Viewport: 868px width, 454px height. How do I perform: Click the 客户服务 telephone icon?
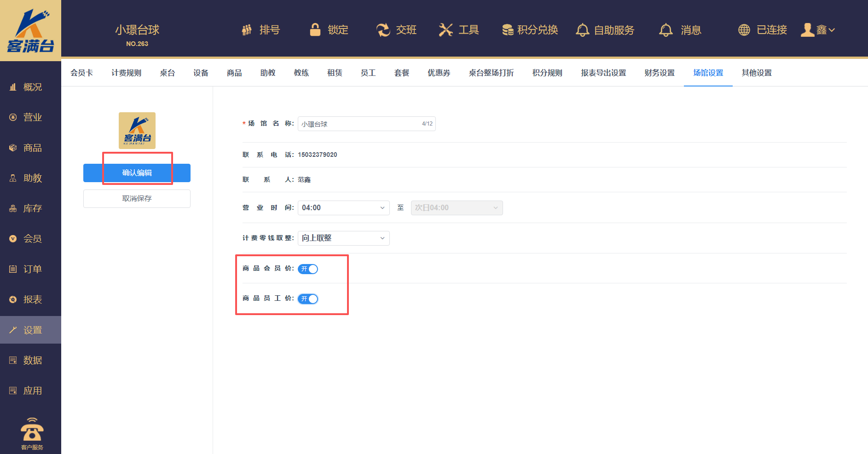click(32, 430)
